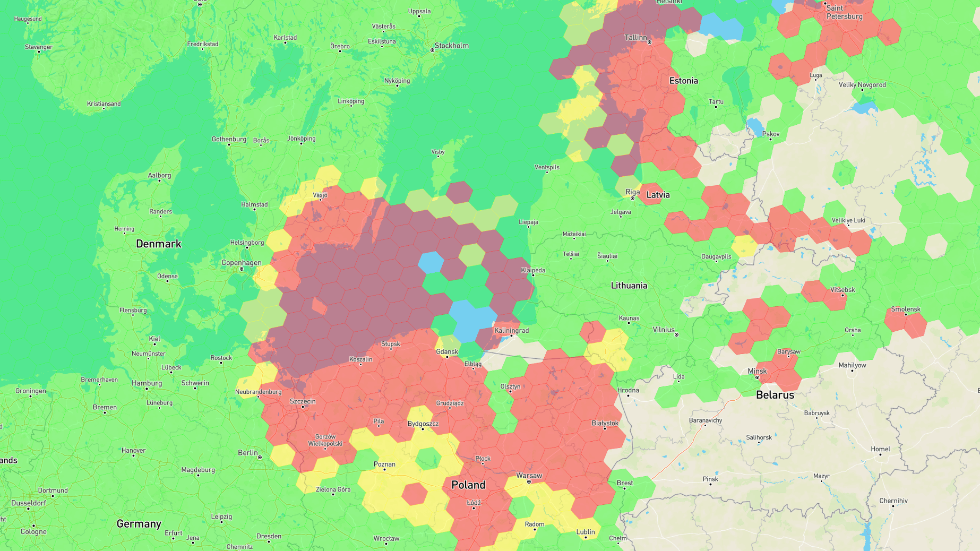Screen dimensions: 980x551
Task: Click the Hanover city label
Action: (133, 451)
